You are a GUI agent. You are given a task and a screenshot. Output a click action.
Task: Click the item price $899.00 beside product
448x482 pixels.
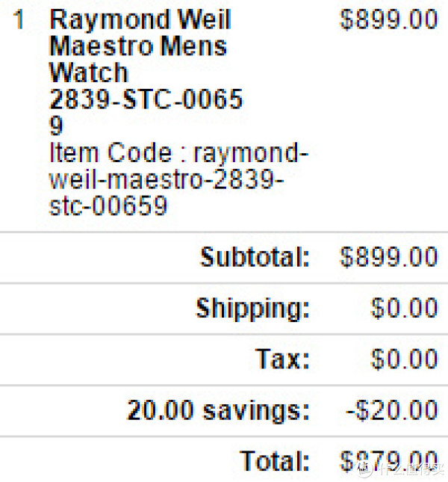(x=388, y=19)
